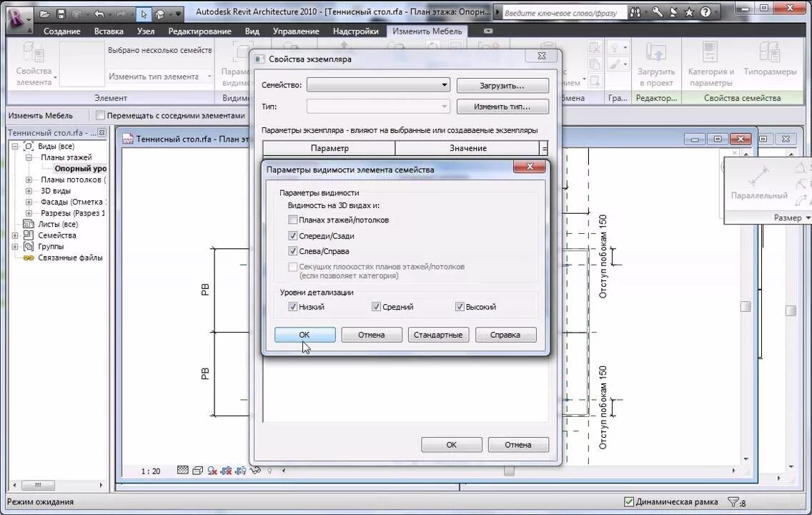
Task: Click the Favorites star icon
Action: pyautogui.click(x=689, y=12)
